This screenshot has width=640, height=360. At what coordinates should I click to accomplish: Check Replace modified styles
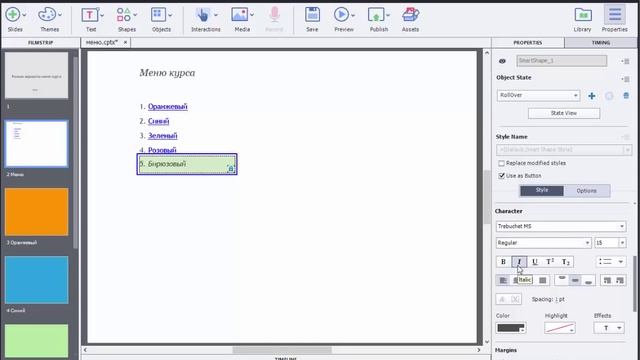[x=501, y=163]
